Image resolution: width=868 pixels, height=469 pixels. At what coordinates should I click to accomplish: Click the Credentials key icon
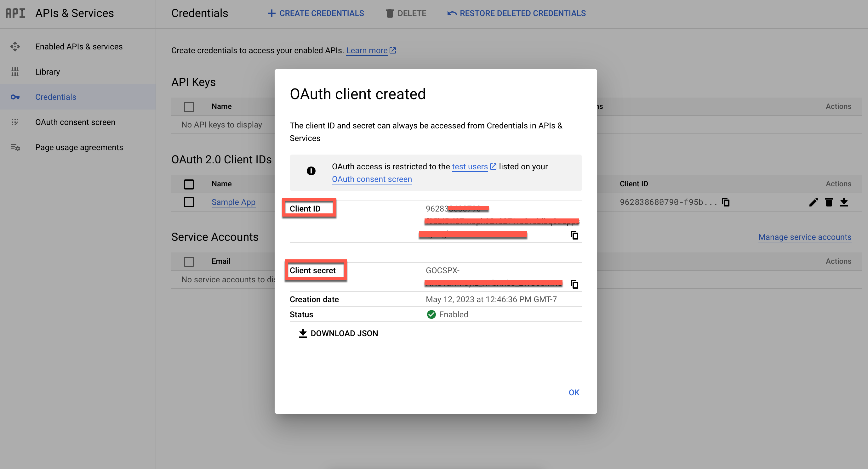click(x=15, y=97)
